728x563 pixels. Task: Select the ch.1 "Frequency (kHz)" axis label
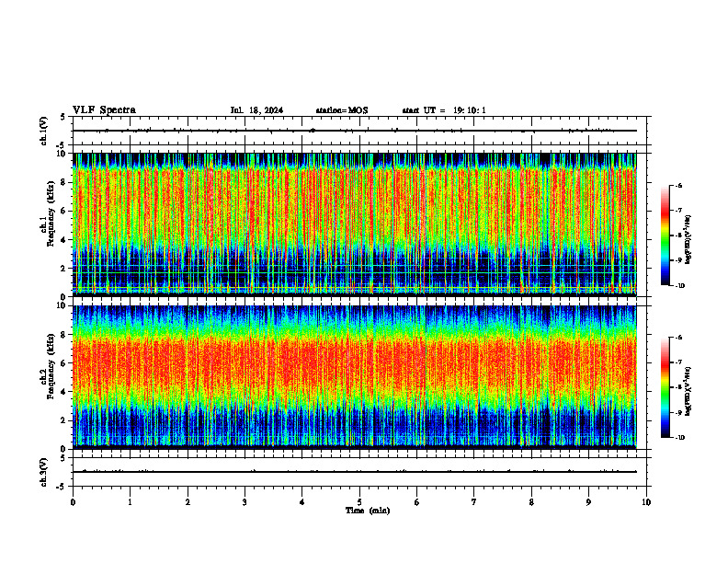tap(51, 212)
